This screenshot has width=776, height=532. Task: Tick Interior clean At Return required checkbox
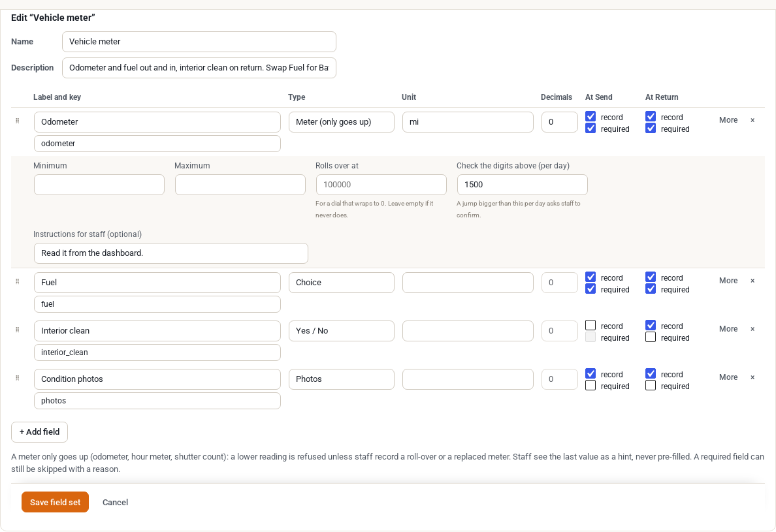[651, 337]
